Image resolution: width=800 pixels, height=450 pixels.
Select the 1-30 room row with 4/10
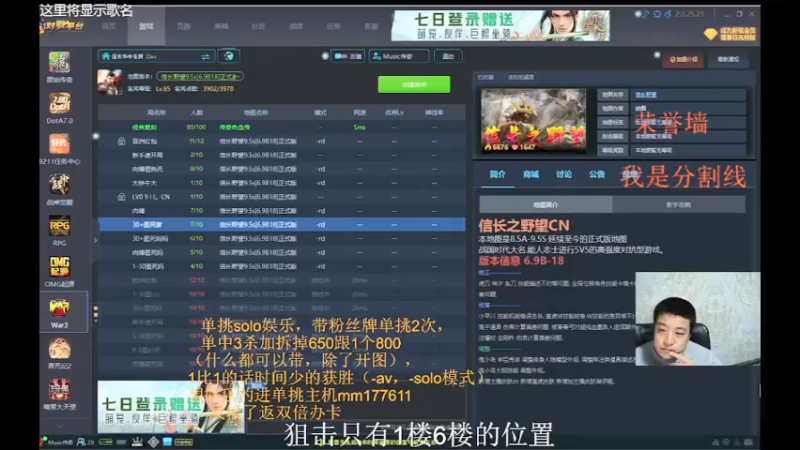(282, 266)
